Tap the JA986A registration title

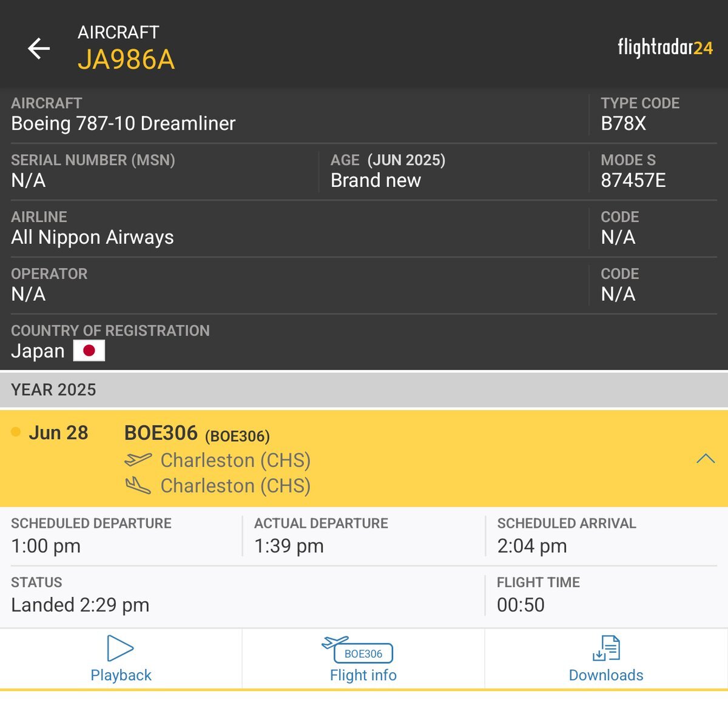point(126,59)
